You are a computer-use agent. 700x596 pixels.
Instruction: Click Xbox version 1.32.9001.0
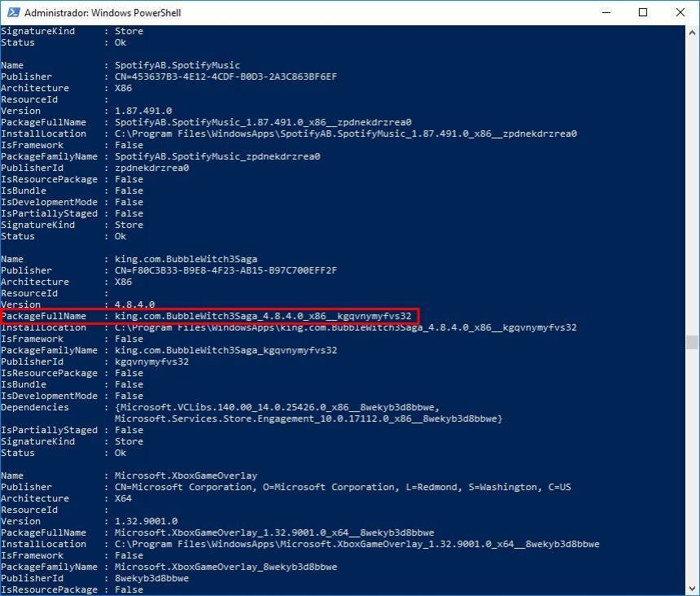point(146,521)
